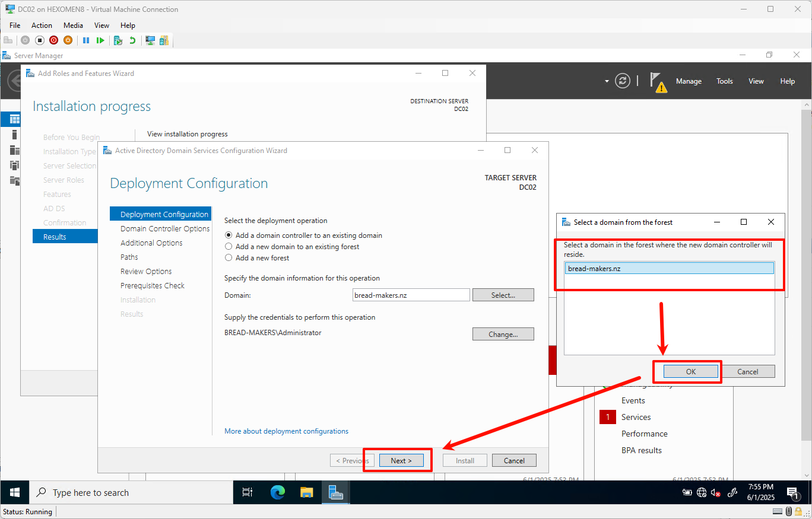This screenshot has height=519, width=812.
Task: Open Task View on the taskbar
Action: click(x=248, y=492)
